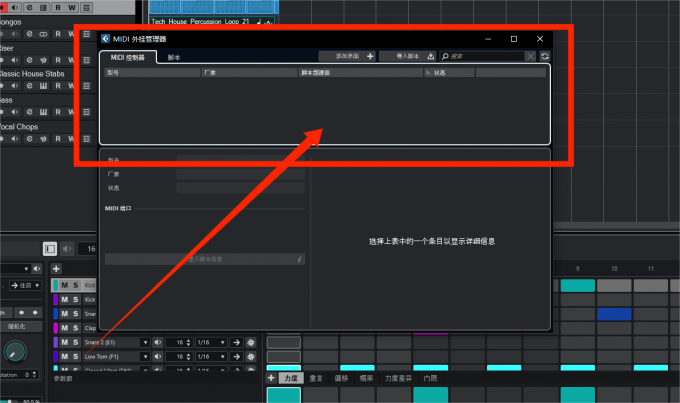The image size is (680, 403).
Task: Sort by the 脚本创建器 column header
Action: [x=361, y=72]
